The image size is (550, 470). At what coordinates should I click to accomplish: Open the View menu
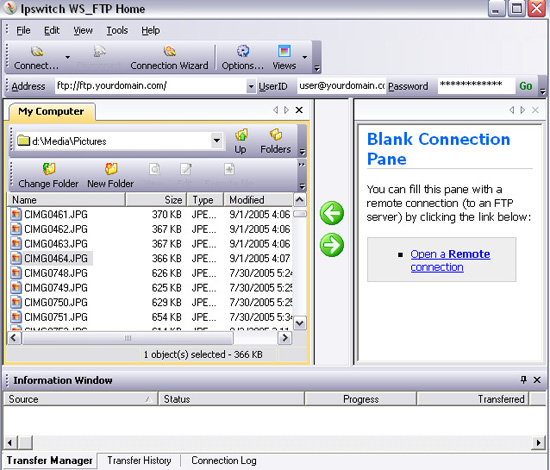click(83, 31)
